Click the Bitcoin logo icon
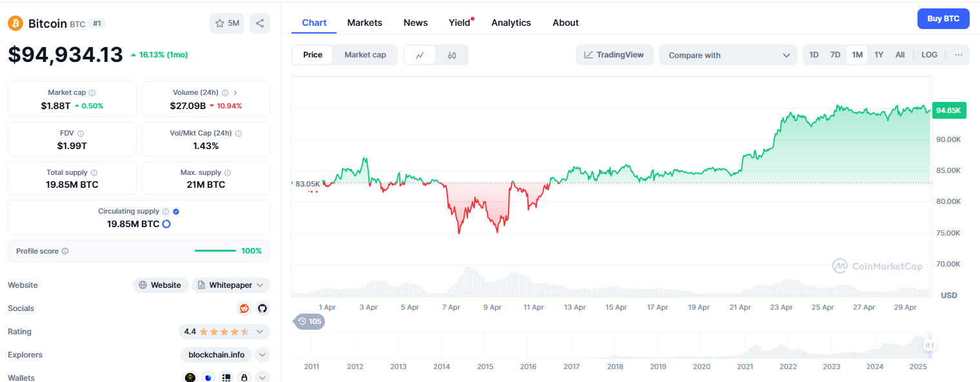980x382 pixels. pos(15,23)
